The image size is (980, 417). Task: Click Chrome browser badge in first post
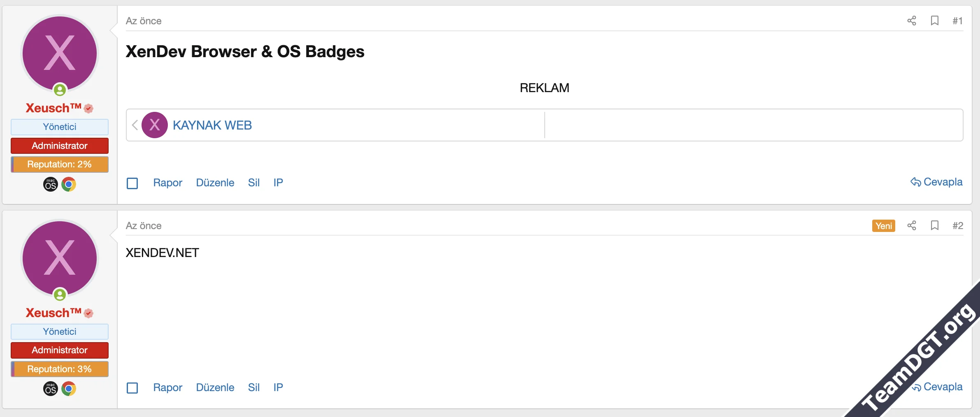tap(69, 184)
